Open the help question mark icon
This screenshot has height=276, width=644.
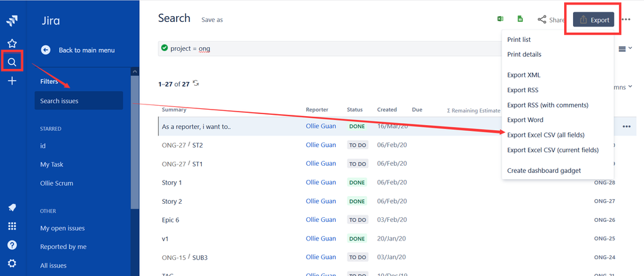pyautogui.click(x=12, y=245)
